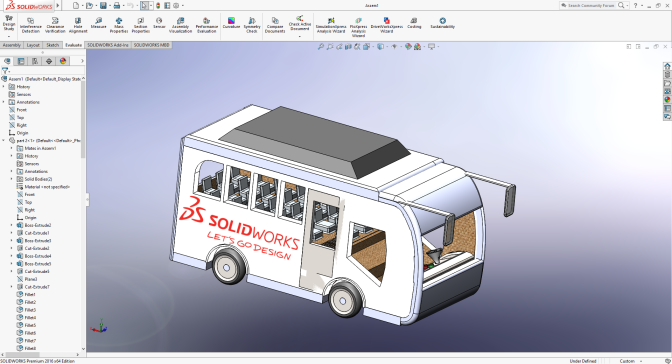The image size is (672, 364).
Task: Click Check Active Document
Action: [x=300, y=23]
